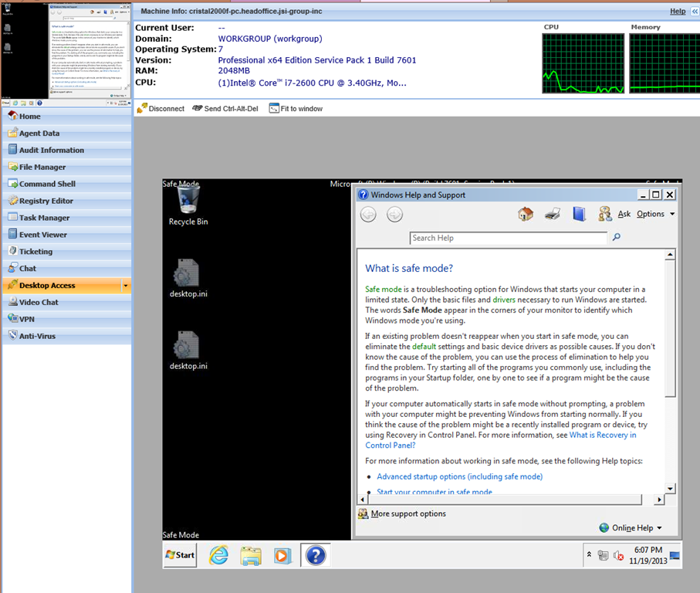Click the Disconnect button
This screenshot has width=700, height=593.
point(161,109)
